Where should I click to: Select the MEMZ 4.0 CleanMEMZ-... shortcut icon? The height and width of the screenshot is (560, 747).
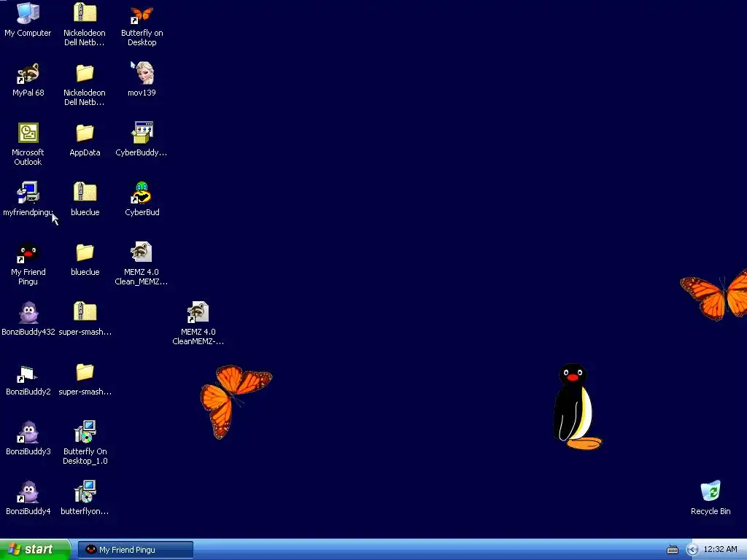[198, 312]
